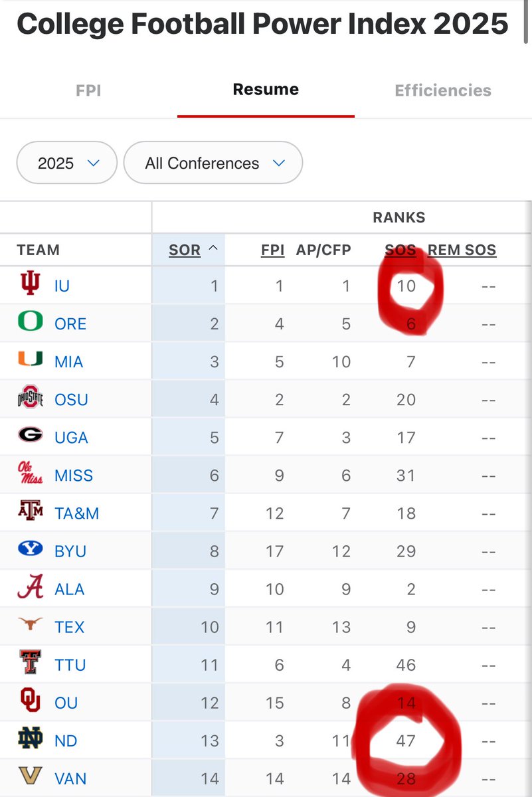Click the Alabama A logo icon
This screenshot has width=532, height=797.
tap(30, 588)
